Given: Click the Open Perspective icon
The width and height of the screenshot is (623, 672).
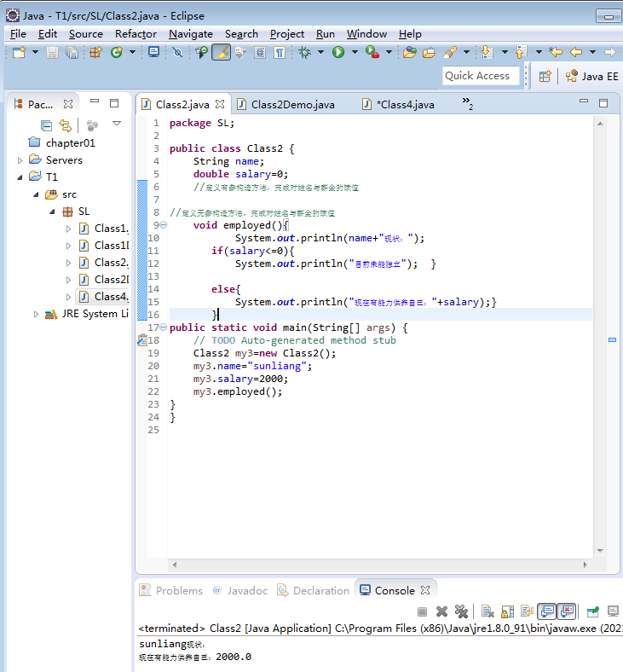Looking at the screenshot, I should pyautogui.click(x=545, y=76).
